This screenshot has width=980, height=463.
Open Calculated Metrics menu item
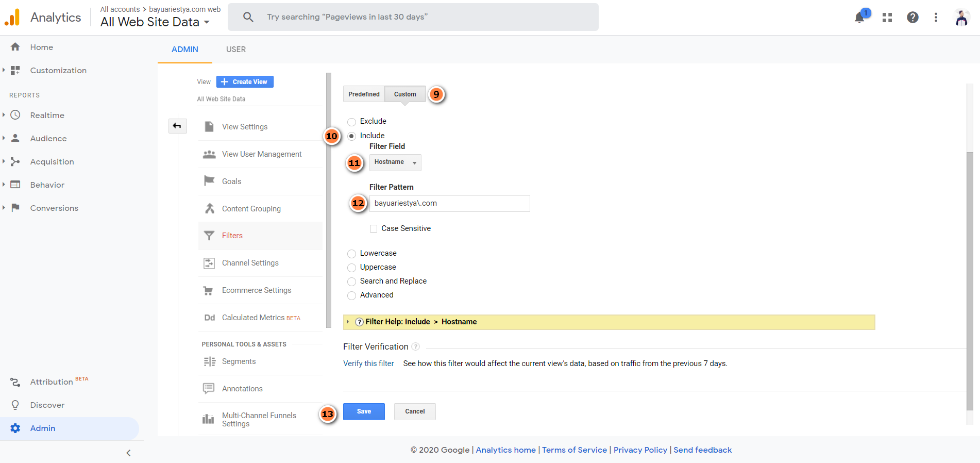(x=260, y=318)
